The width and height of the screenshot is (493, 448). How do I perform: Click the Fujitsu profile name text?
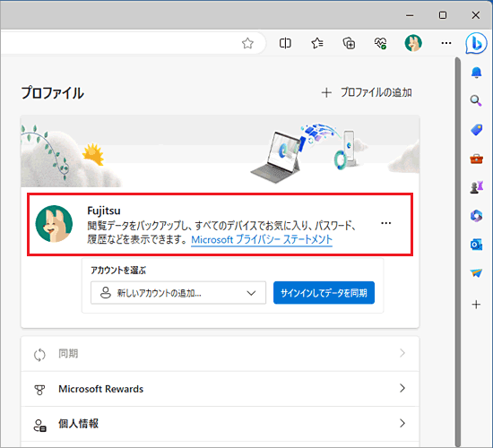104,211
